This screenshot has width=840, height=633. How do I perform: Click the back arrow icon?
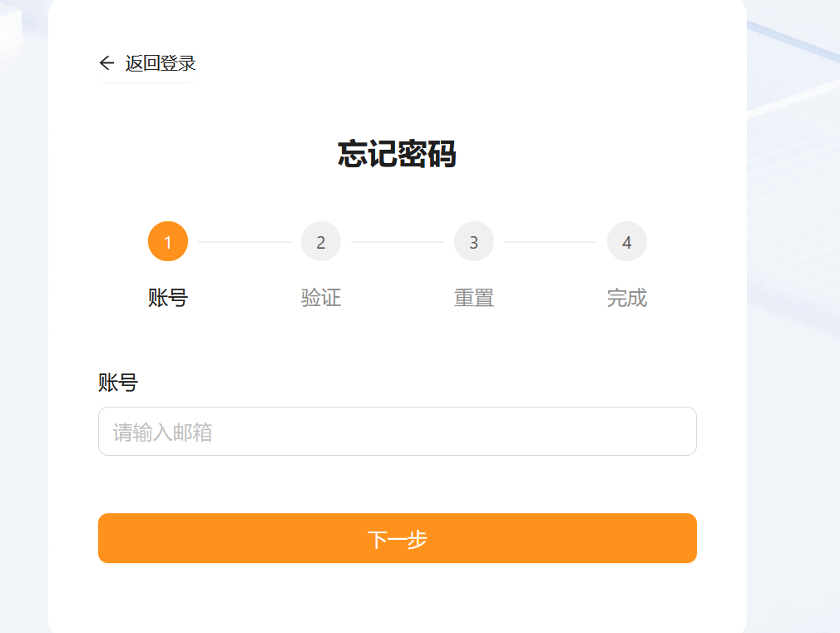pyautogui.click(x=106, y=63)
